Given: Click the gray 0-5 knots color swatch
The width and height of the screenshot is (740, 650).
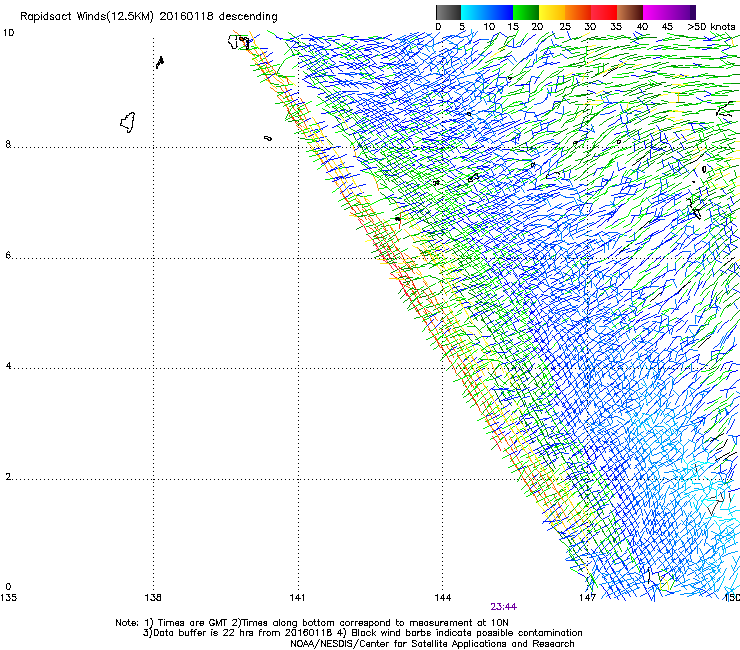Looking at the screenshot, I should [x=448, y=12].
